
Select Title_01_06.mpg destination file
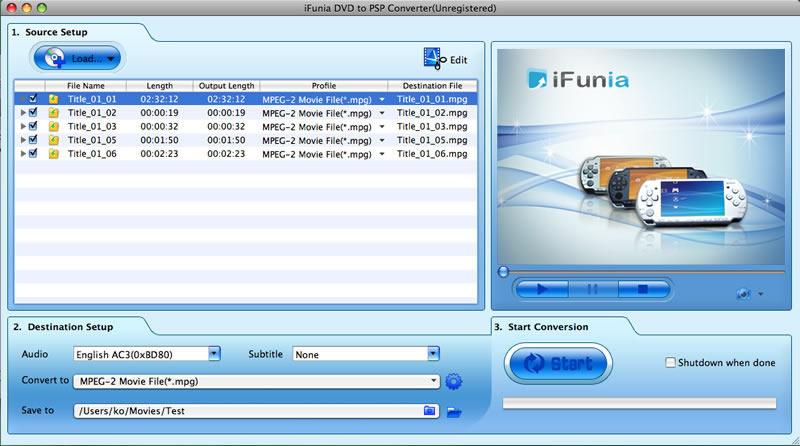pos(432,154)
